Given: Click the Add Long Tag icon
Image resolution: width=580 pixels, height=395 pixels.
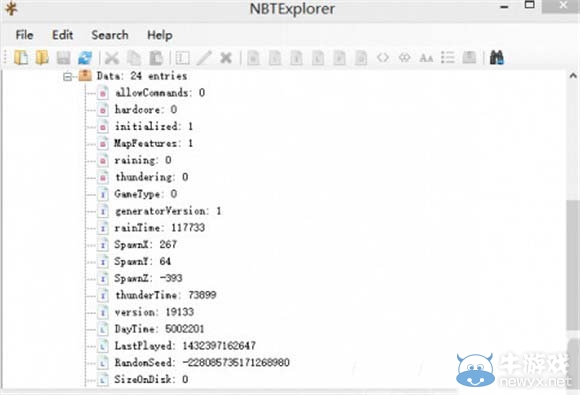Looking at the screenshot, I should click(x=318, y=58).
